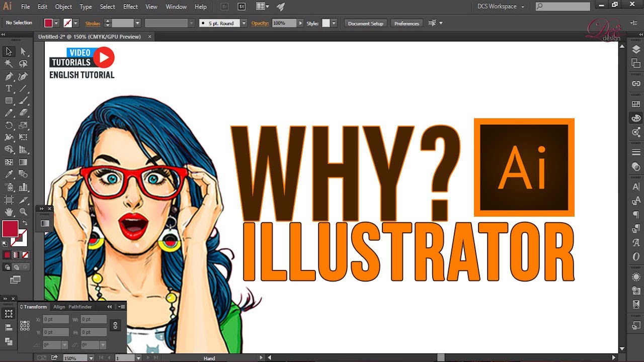Choose the Hand tool in the toolbox
The width and height of the screenshot is (644, 362).
click(x=9, y=212)
